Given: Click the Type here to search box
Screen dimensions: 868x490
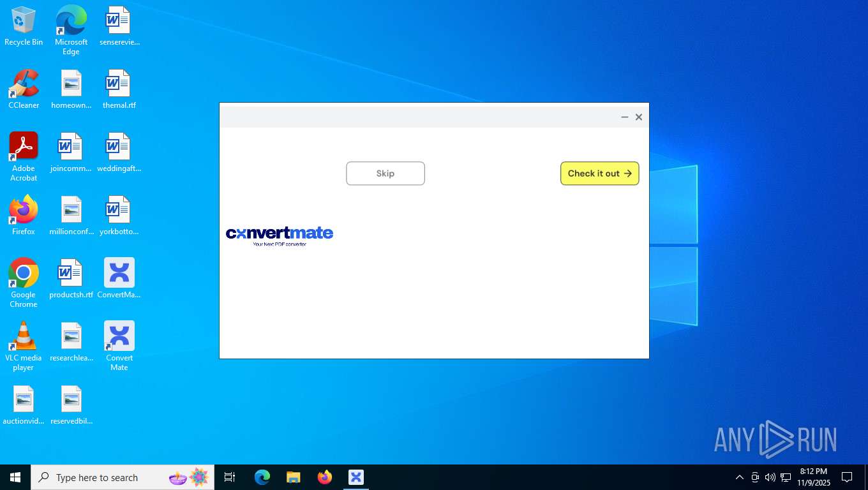Looking at the screenshot, I should tap(123, 477).
